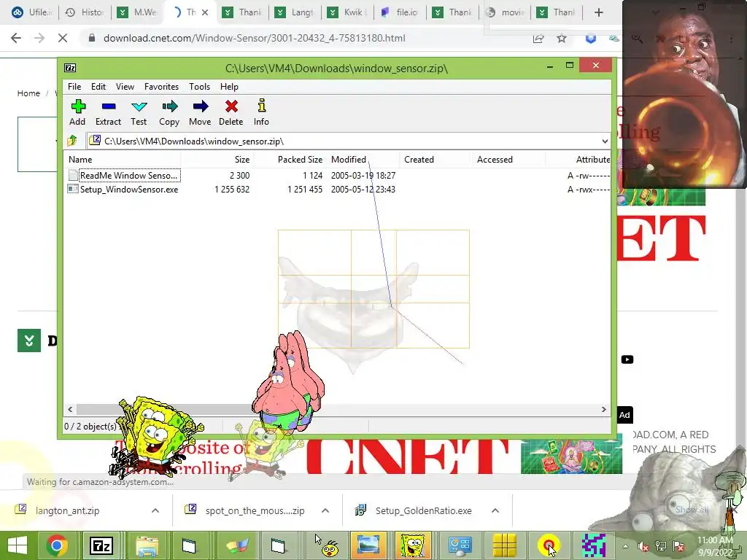Expand options for langton_ant.zip download

pyautogui.click(x=155, y=510)
